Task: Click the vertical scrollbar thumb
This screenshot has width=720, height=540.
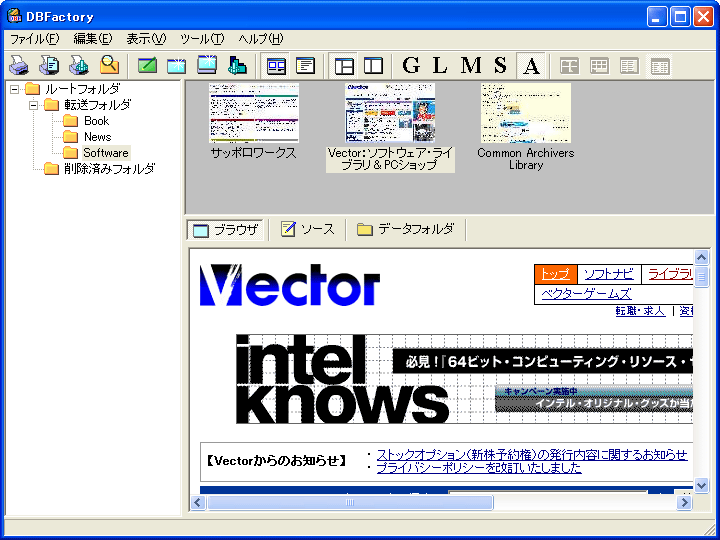Action: pos(701,277)
